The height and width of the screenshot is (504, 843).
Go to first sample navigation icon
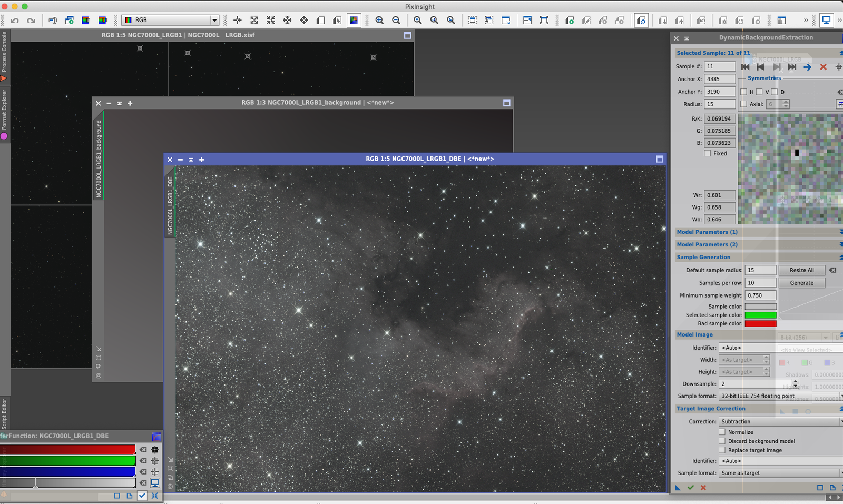[x=745, y=67]
